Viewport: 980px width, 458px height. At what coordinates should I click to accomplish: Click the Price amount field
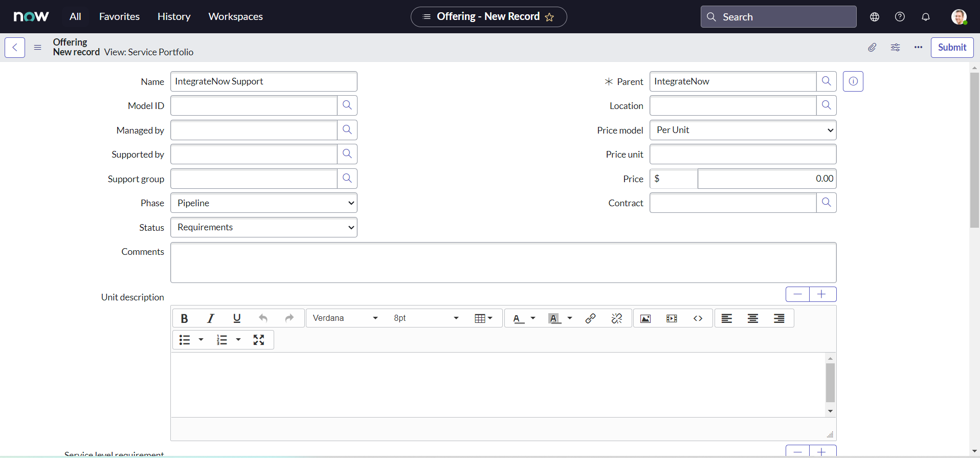(x=767, y=179)
